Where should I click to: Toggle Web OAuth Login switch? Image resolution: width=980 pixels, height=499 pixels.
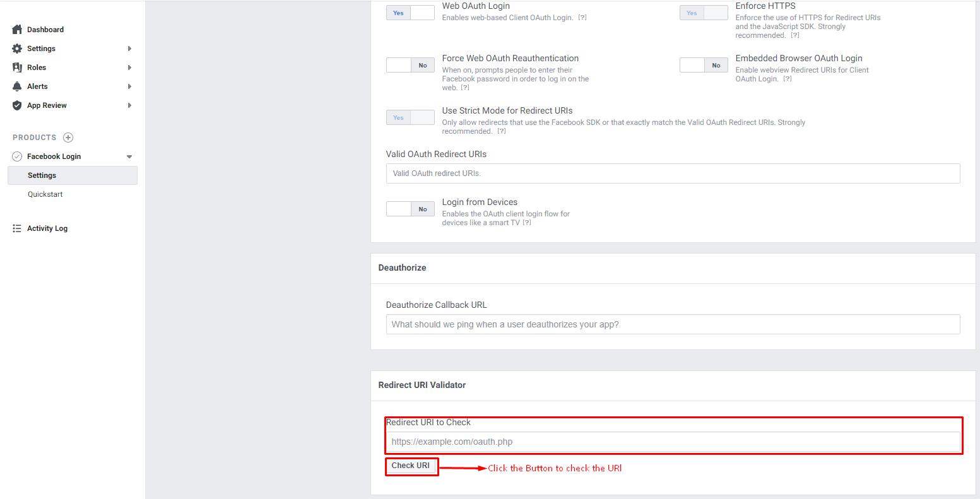(x=410, y=13)
